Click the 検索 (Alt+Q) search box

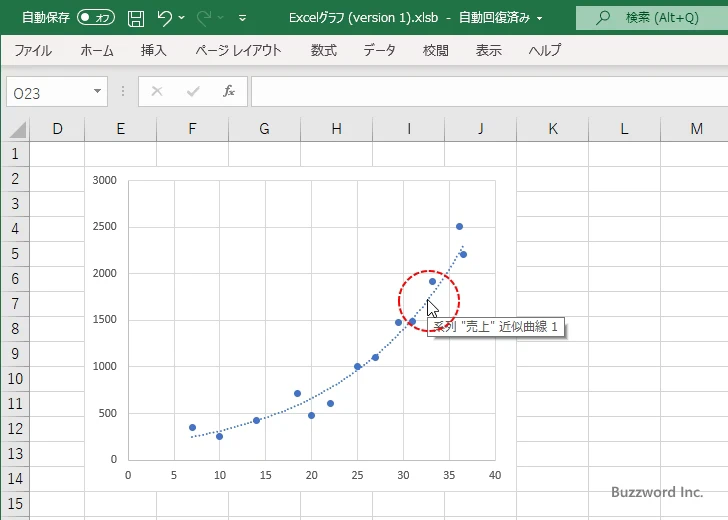coord(652,18)
